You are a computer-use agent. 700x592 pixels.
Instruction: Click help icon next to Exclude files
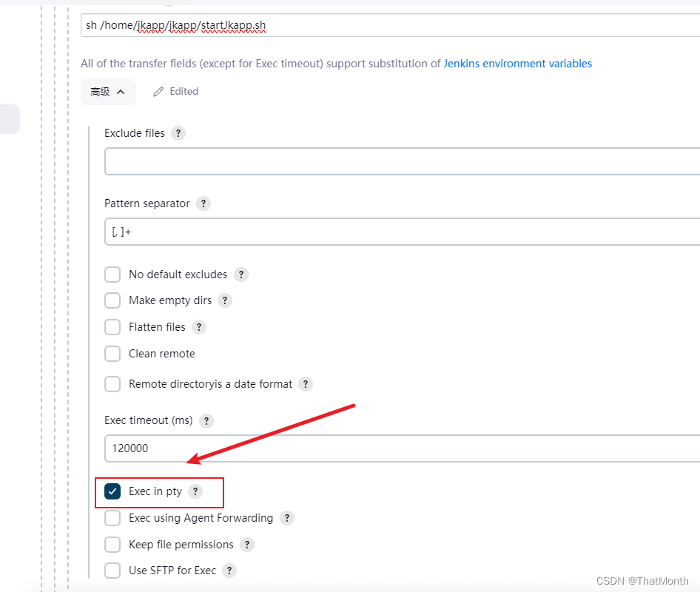point(178,133)
